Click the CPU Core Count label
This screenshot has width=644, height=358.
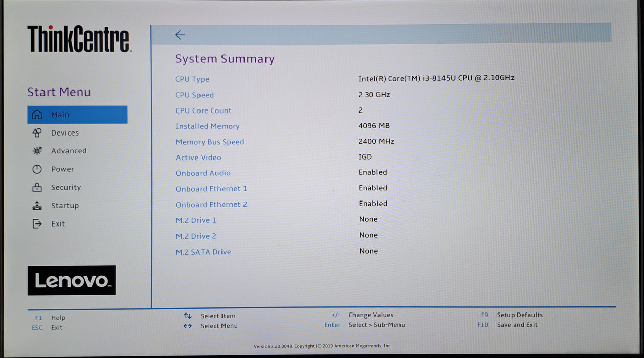point(204,110)
